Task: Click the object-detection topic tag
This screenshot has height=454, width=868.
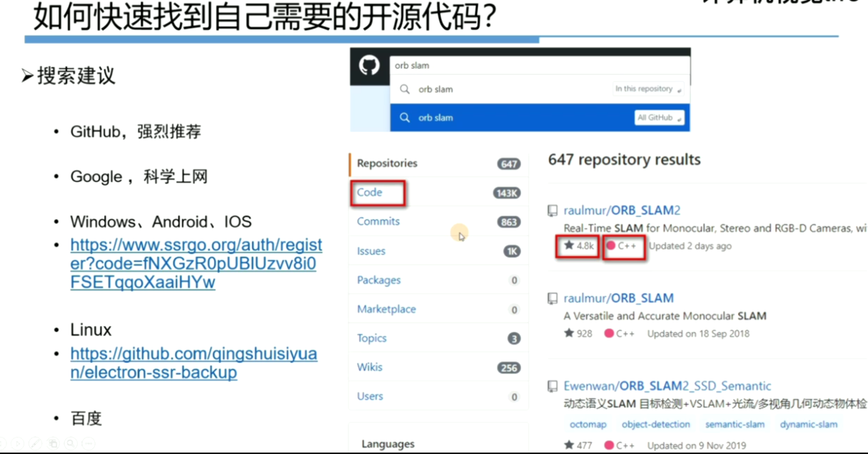Action: 655,425
